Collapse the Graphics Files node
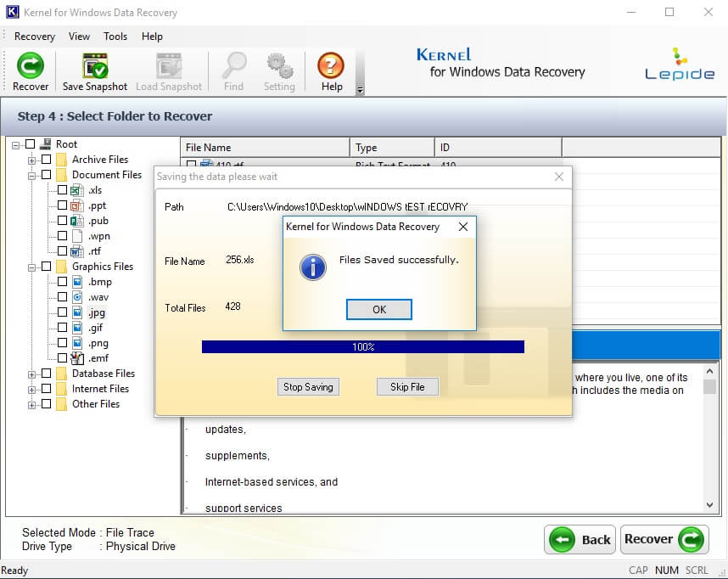The width and height of the screenshot is (728, 579). [x=31, y=267]
